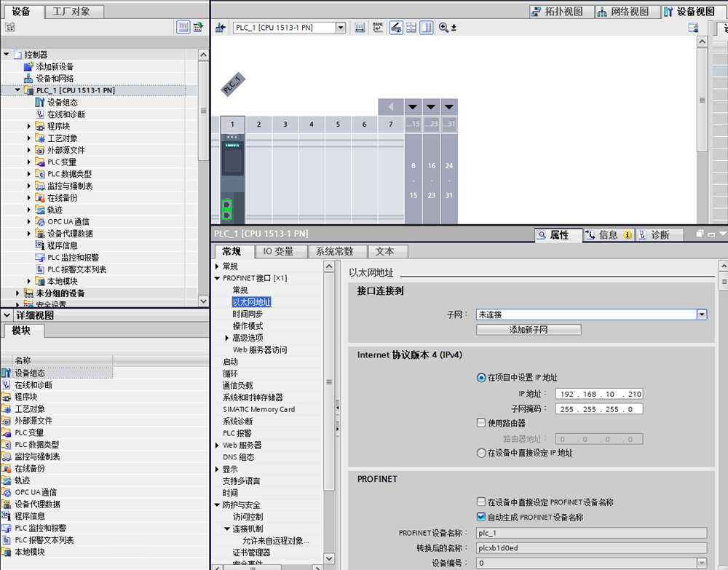Viewport: 728px width, 570px height.
Task: Uncheck 自动生成 PROFINET 设备名称
Action: (481, 518)
